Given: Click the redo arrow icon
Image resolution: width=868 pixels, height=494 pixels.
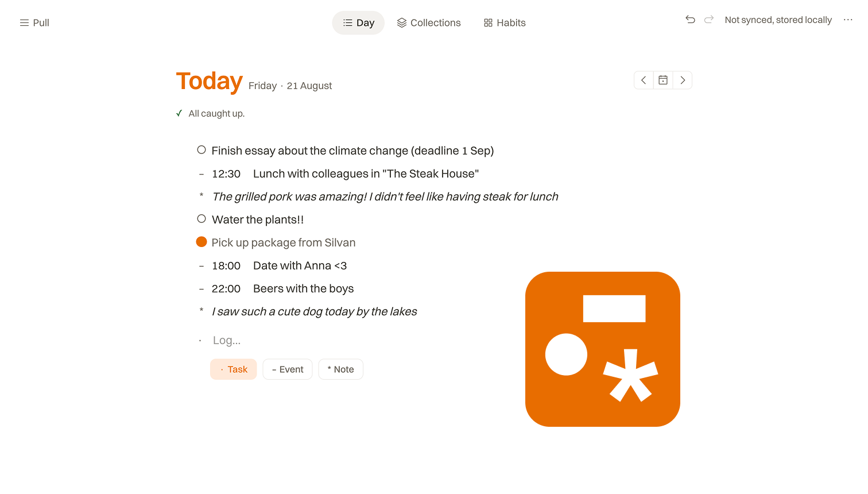Looking at the screenshot, I should point(709,20).
